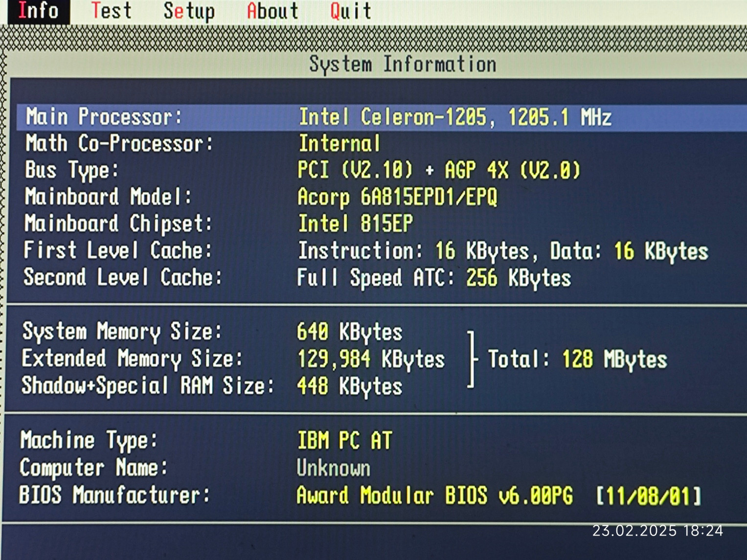Select 'Acorp 6A815EPD1/EPQ' mainboard value
747x560 pixels.
pos(397,198)
